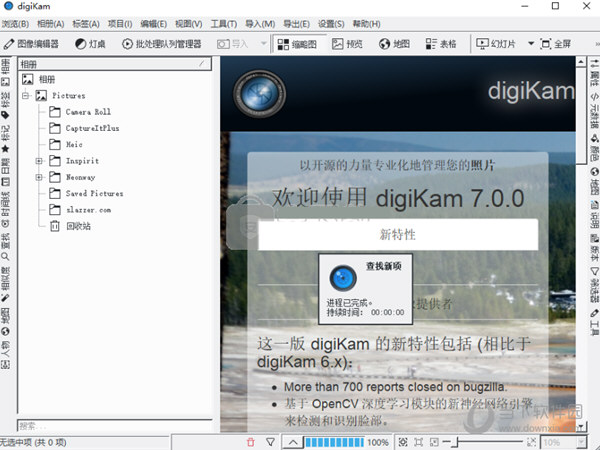Open the 图像编辑器 image editor
This screenshot has width=600, height=450.
click(31, 44)
